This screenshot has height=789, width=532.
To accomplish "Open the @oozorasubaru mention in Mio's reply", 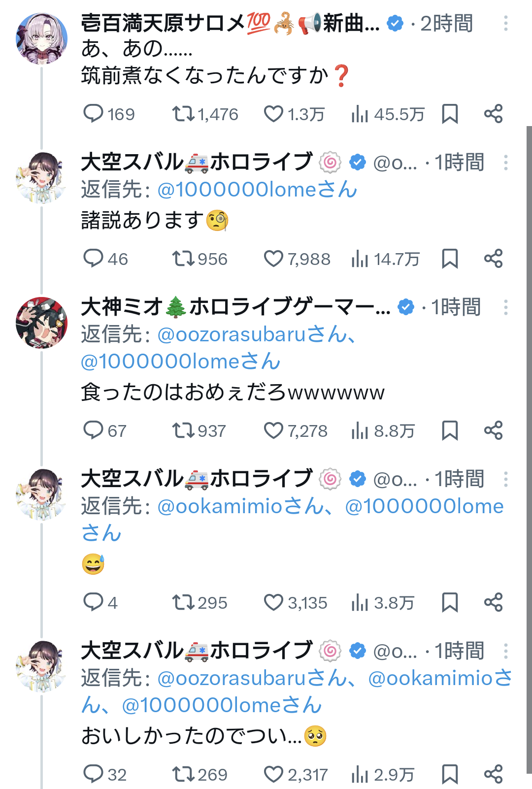I will point(232,334).
